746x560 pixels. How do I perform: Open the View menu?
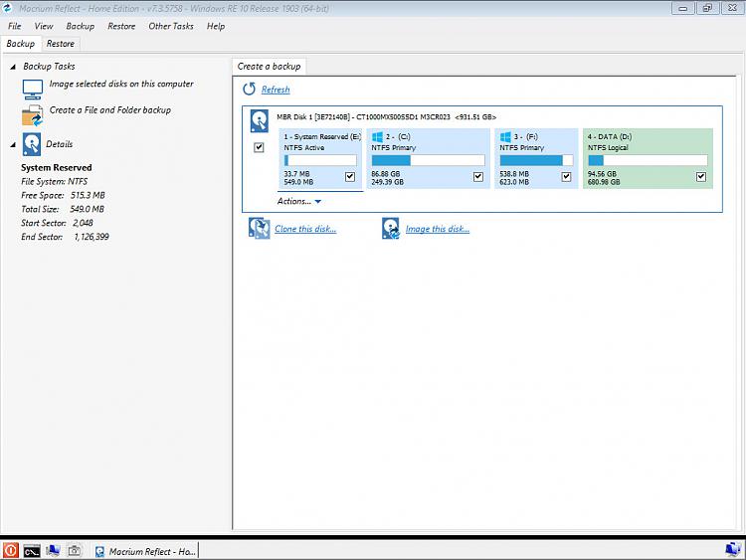[44, 26]
